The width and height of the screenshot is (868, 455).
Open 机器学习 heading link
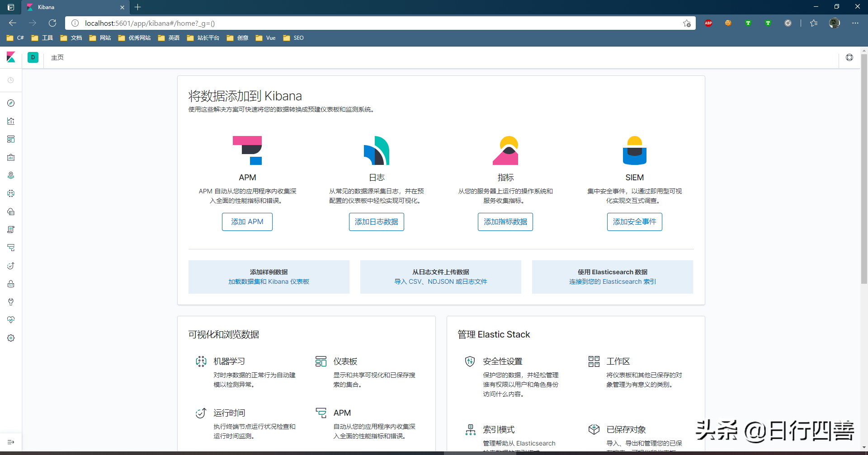(229, 361)
